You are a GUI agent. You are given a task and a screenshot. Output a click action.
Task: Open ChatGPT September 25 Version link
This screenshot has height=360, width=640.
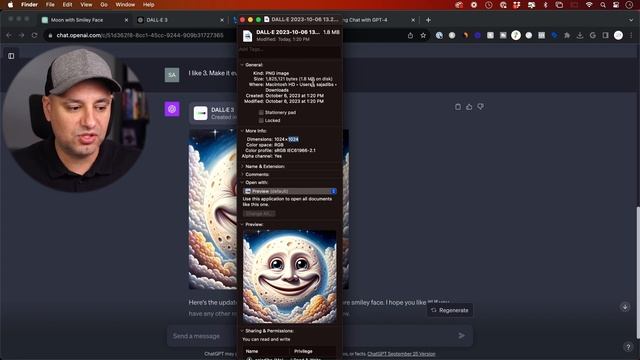pos(401,354)
